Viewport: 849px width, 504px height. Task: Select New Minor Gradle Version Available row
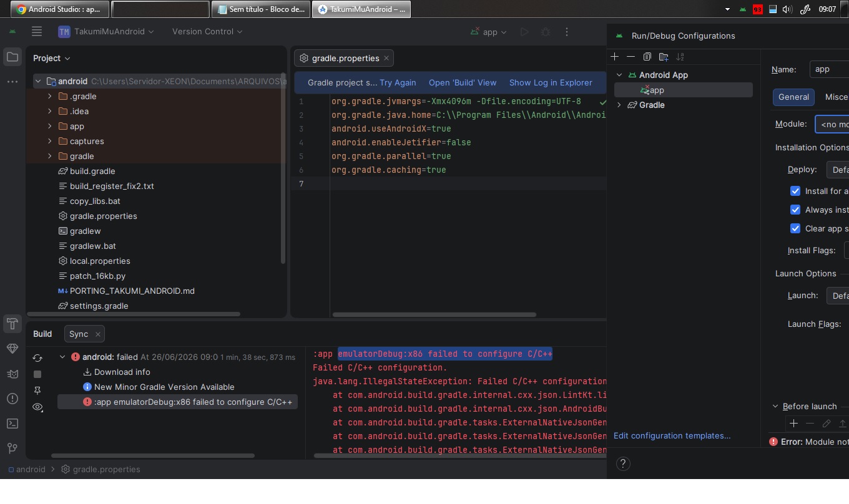pyautogui.click(x=164, y=387)
